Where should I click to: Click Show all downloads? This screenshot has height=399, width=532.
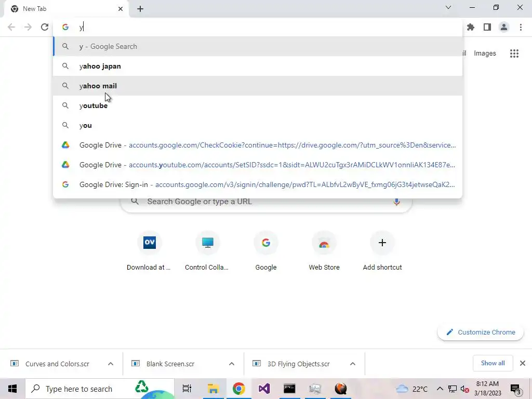493,363
